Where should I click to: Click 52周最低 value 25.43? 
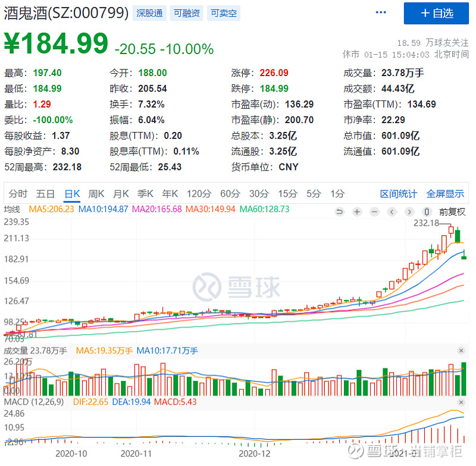170,167
